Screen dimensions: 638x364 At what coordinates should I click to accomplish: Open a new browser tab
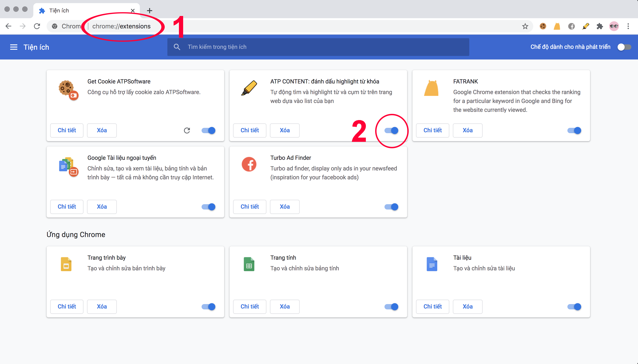pos(149,10)
